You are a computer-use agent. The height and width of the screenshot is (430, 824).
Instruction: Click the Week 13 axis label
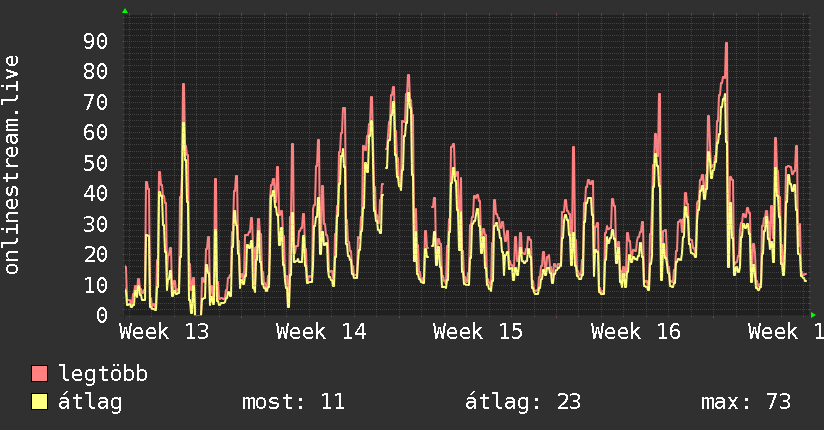click(x=164, y=332)
